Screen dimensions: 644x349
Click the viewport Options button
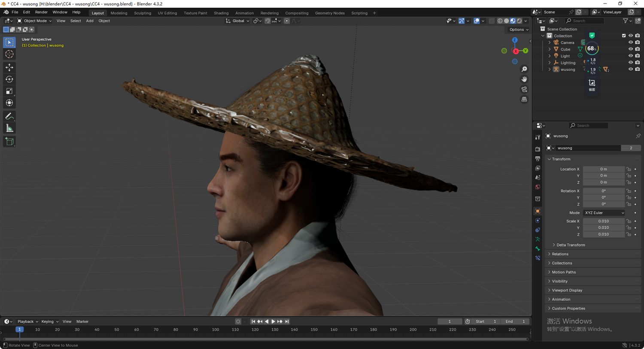[x=519, y=30]
